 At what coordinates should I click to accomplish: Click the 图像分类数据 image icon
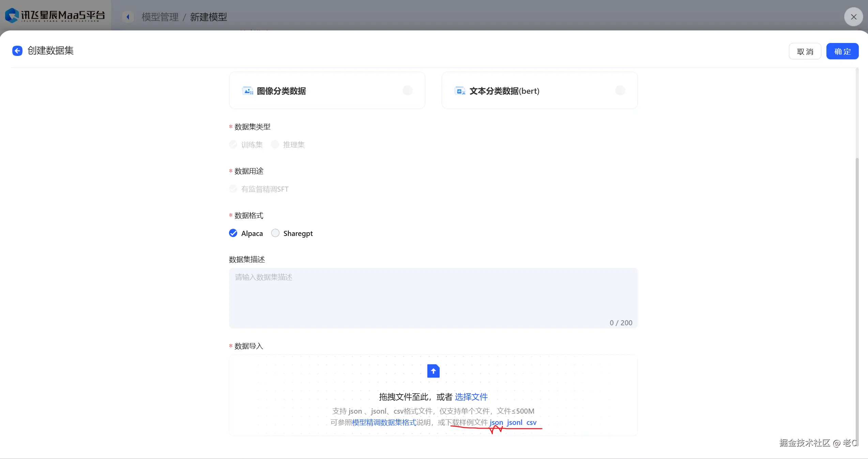247,91
